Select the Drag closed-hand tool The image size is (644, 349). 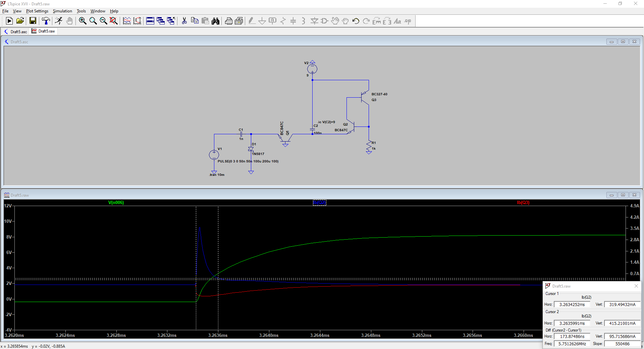coord(345,21)
